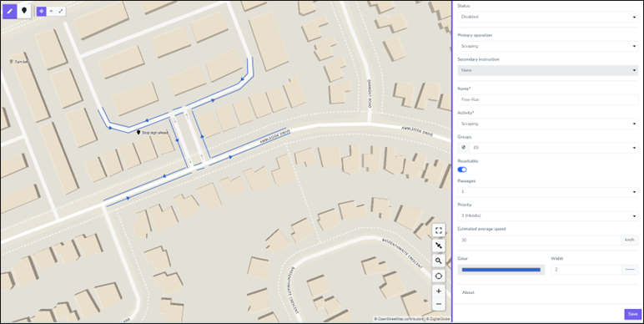Open the Priority dropdown

tap(547, 215)
